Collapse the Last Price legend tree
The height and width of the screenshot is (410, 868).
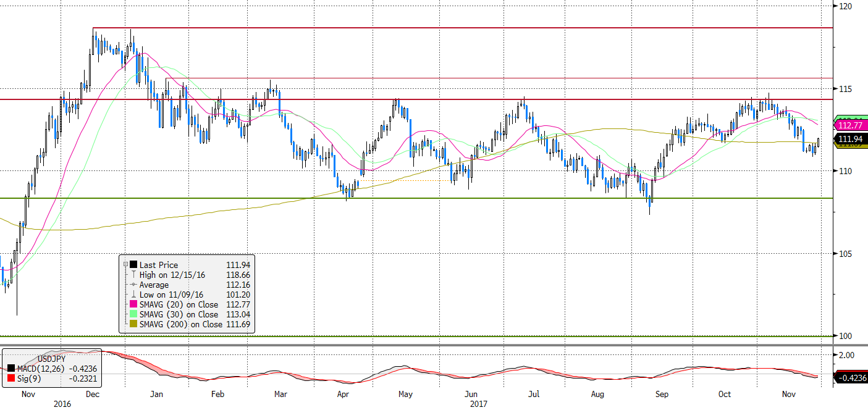[x=125, y=264]
